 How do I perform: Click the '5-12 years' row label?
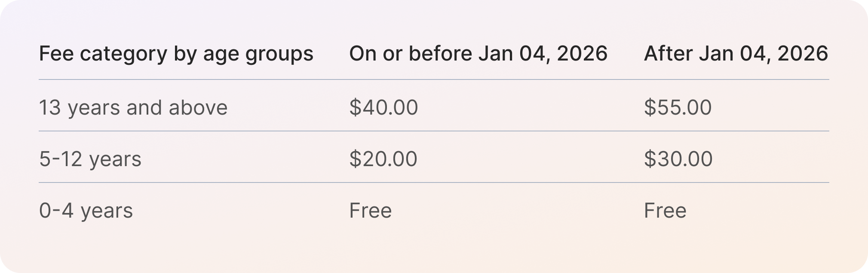point(90,159)
